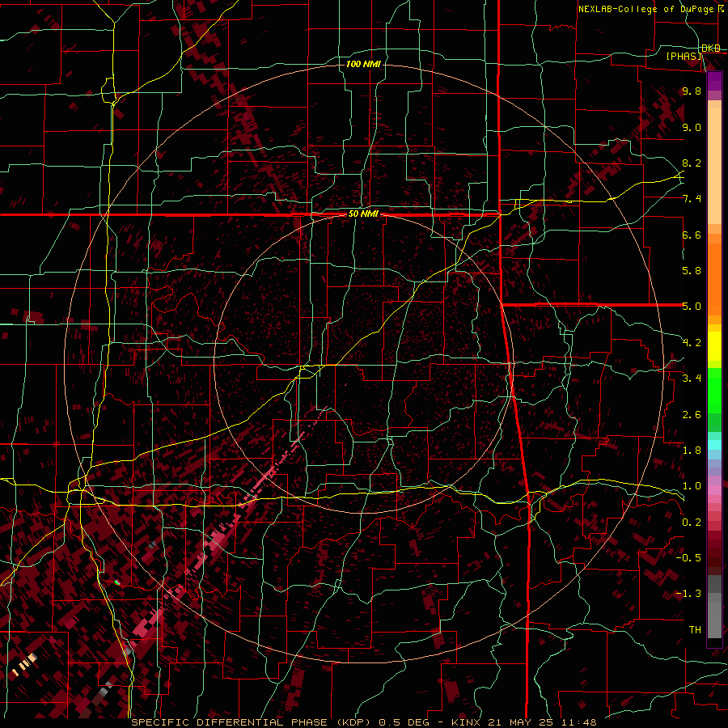Image resolution: width=728 pixels, height=728 pixels.
Task: Click the 2.6 scale value
Action: tap(692, 415)
